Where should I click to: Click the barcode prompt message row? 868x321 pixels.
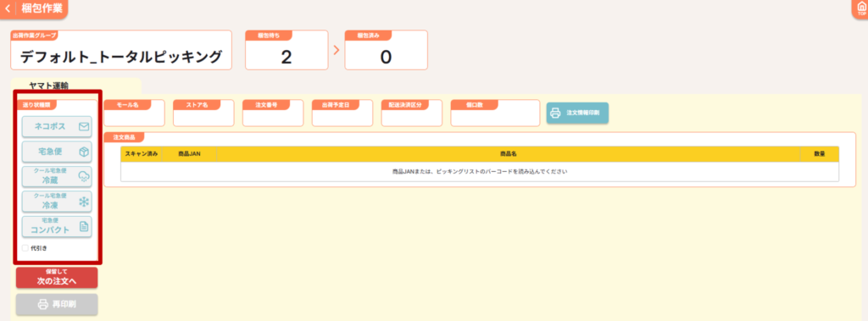(480, 172)
